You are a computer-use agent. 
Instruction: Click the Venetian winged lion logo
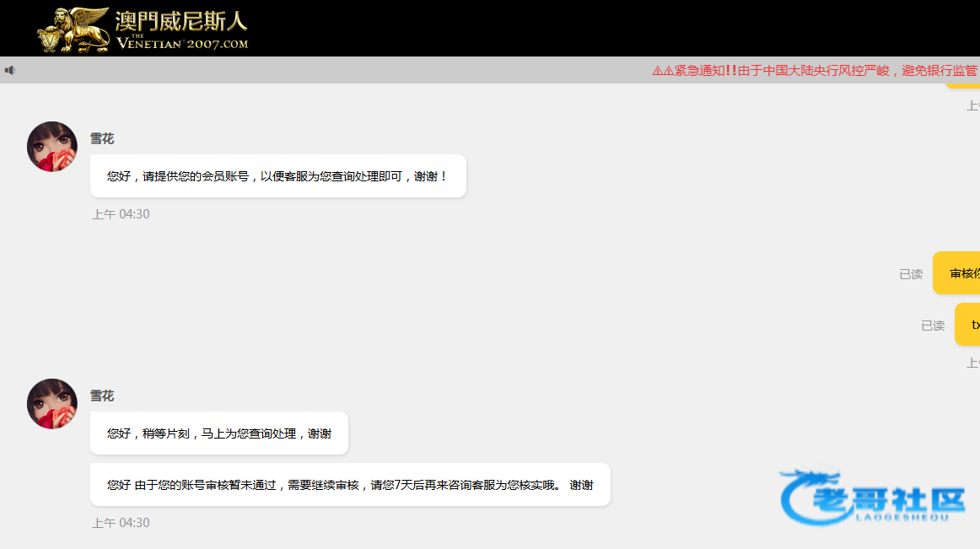pos(74,31)
